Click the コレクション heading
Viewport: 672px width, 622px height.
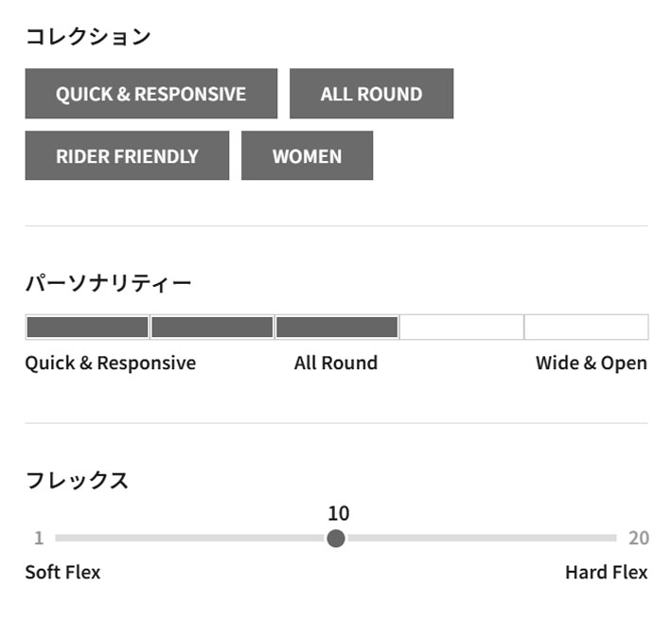point(87,37)
